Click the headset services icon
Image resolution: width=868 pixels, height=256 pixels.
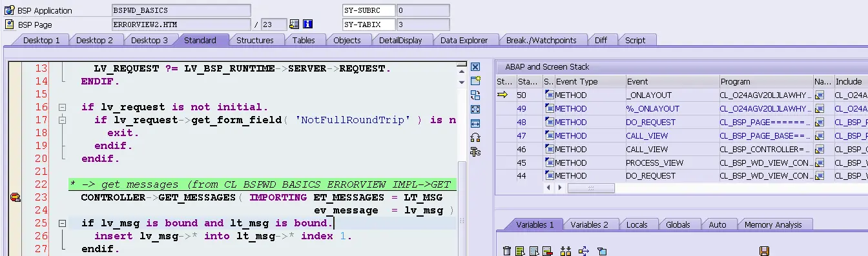(475, 137)
